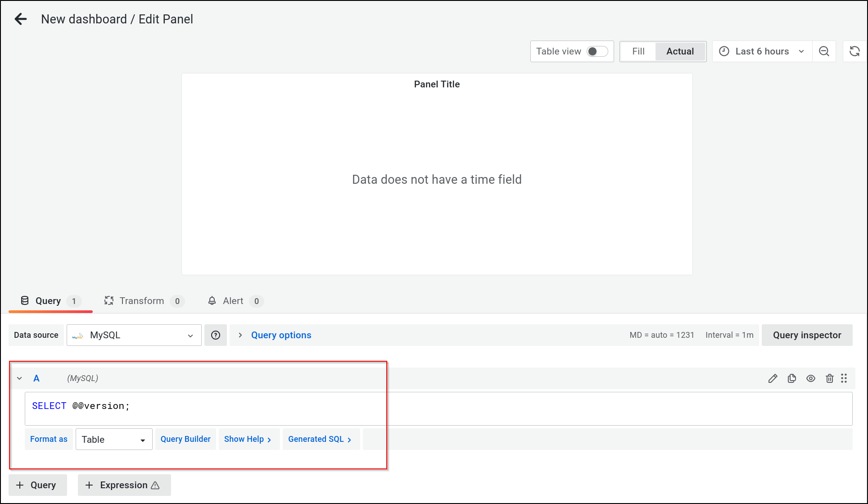Click the pencil edit SQL icon

[773, 378]
